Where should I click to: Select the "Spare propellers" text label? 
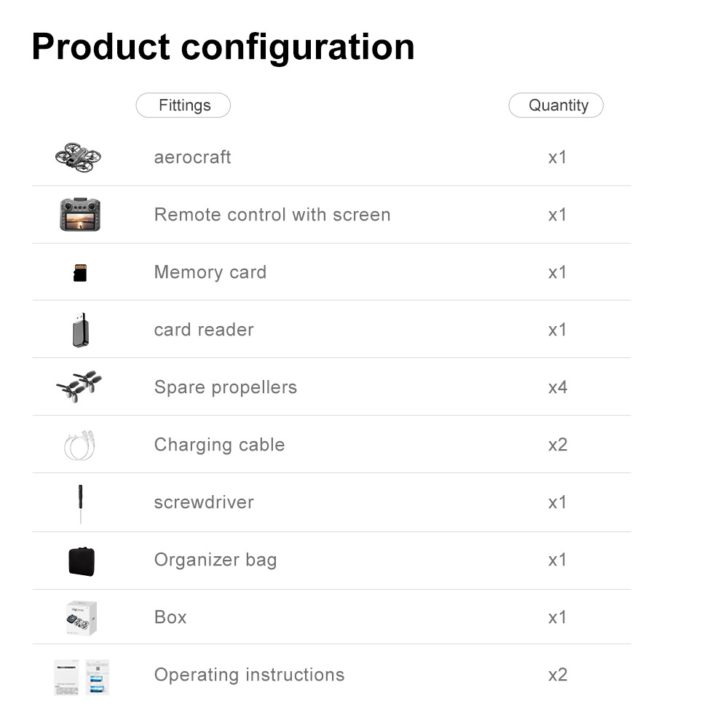[226, 387]
